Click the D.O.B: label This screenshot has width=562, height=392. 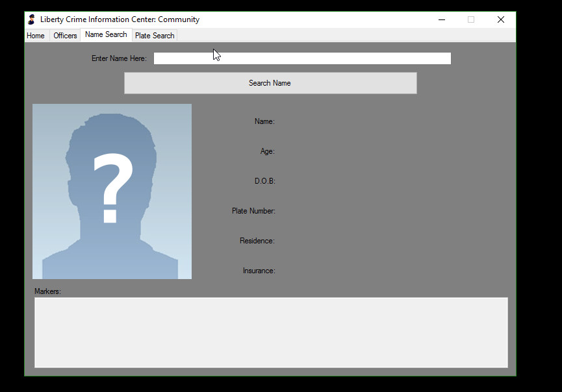264,181
